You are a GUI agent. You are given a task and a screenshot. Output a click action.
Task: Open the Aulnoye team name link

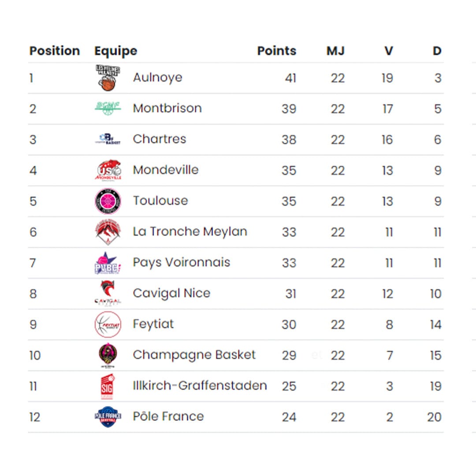click(x=157, y=78)
